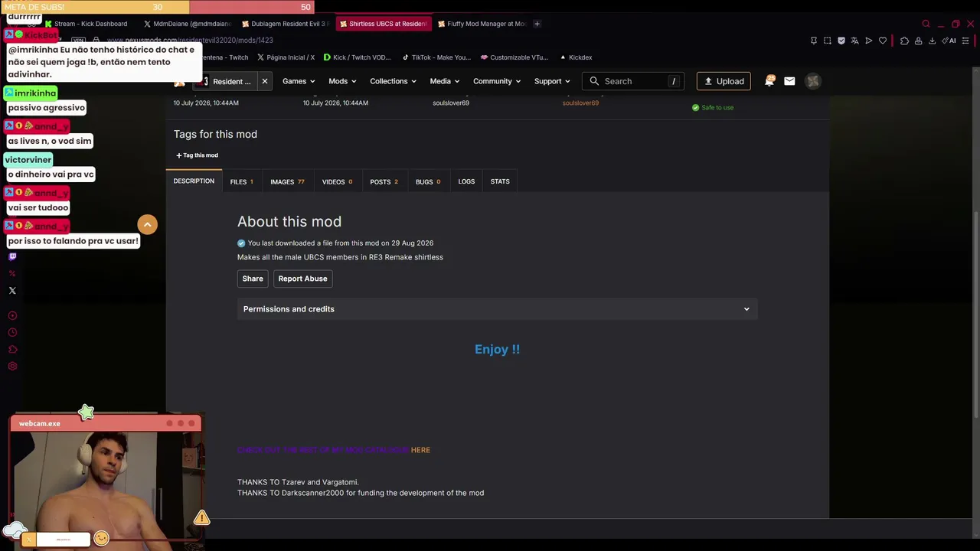Screen dimensions: 980x551
Task: Switch to Stream - Kick Dashboard browser tab
Action: point(89,24)
